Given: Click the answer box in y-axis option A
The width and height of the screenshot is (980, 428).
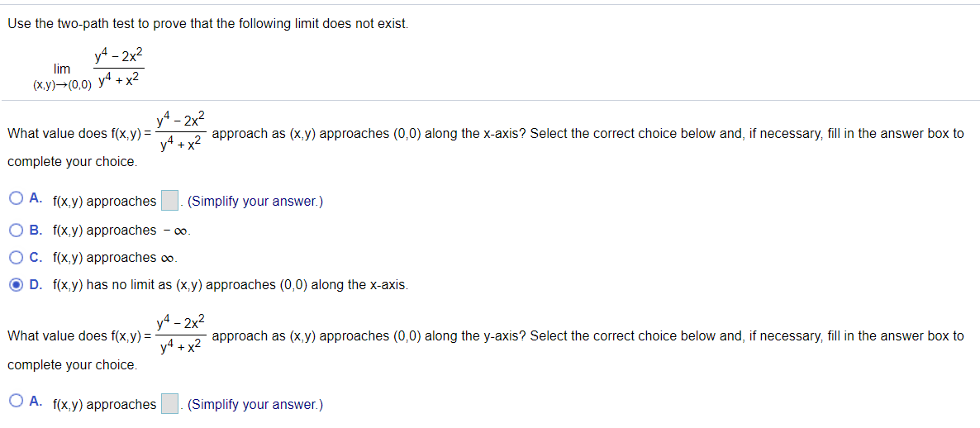Looking at the screenshot, I should point(170,404).
